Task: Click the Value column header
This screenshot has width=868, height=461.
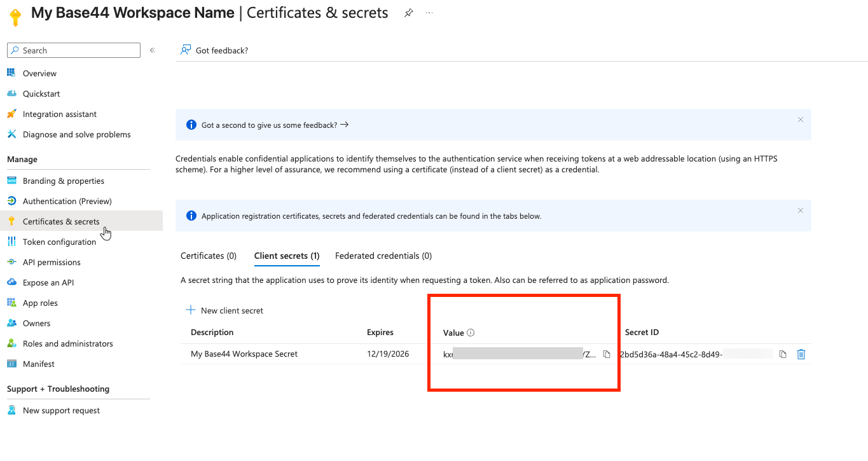Action: pos(453,333)
